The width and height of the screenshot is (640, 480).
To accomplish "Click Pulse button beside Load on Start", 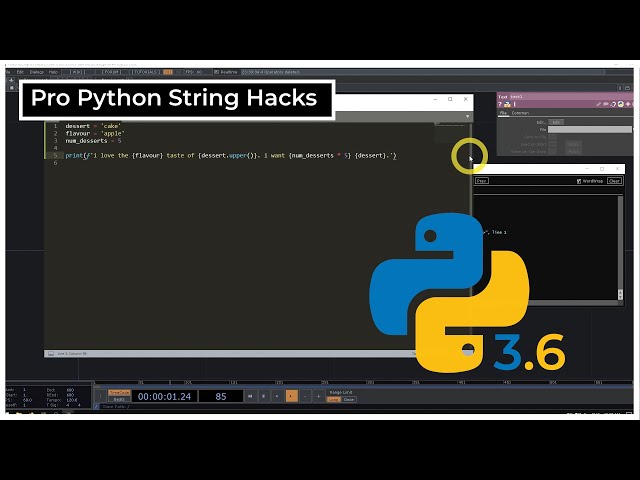I will point(573,144).
